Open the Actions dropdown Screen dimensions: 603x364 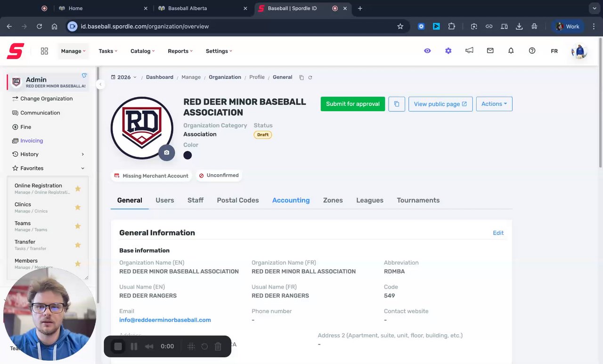tap(494, 104)
